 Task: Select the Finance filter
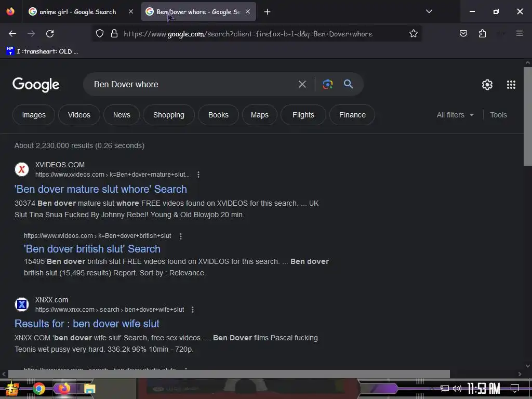[352, 115]
